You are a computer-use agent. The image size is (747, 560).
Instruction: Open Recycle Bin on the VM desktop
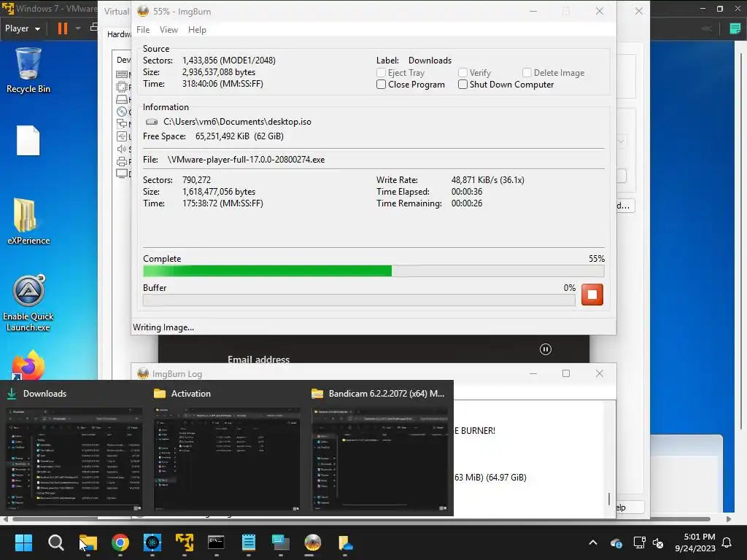point(28,71)
